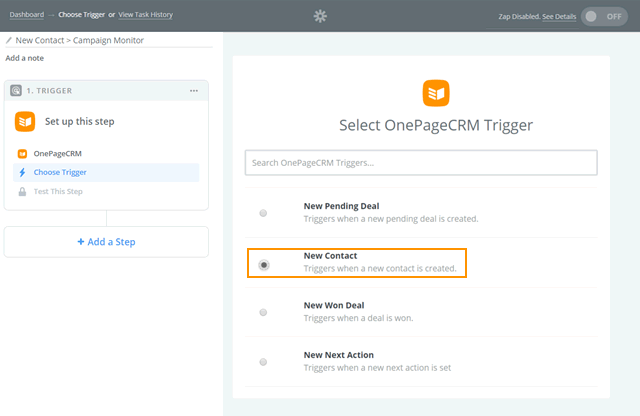
Task: Click the pencil icon to rename the zap
Action: [x=9, y=40]
